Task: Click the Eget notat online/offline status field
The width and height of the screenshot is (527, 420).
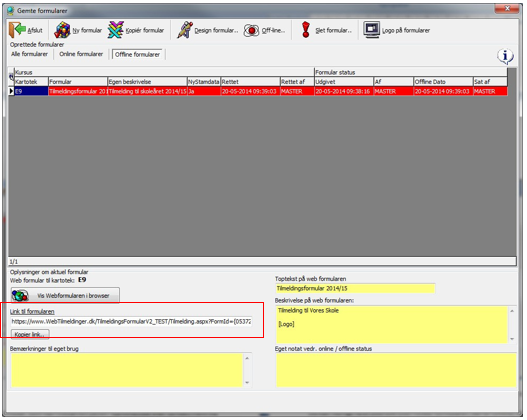Action: pyautogui.click(x=396, y=370)
